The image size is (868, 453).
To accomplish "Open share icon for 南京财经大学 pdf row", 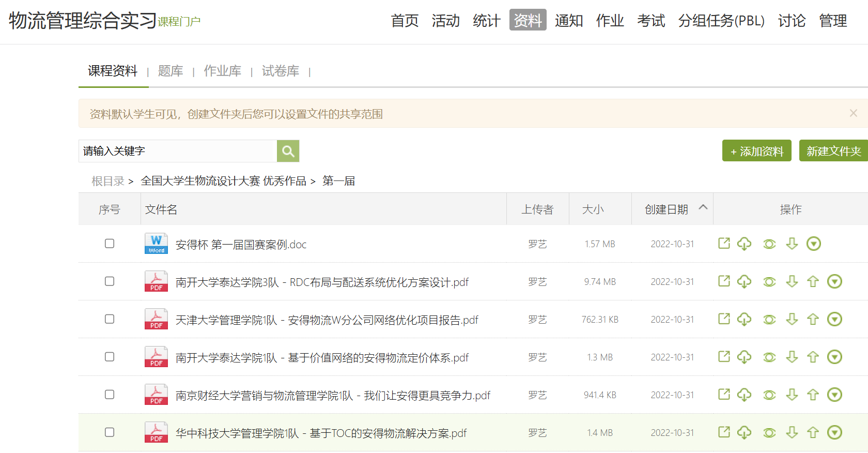I will click(x=724, y=394).
